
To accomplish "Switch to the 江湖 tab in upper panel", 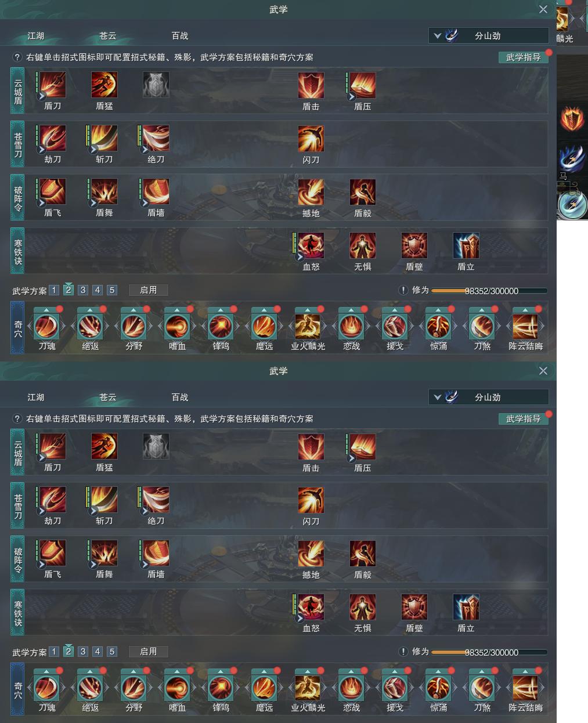I will pos(36,35).
